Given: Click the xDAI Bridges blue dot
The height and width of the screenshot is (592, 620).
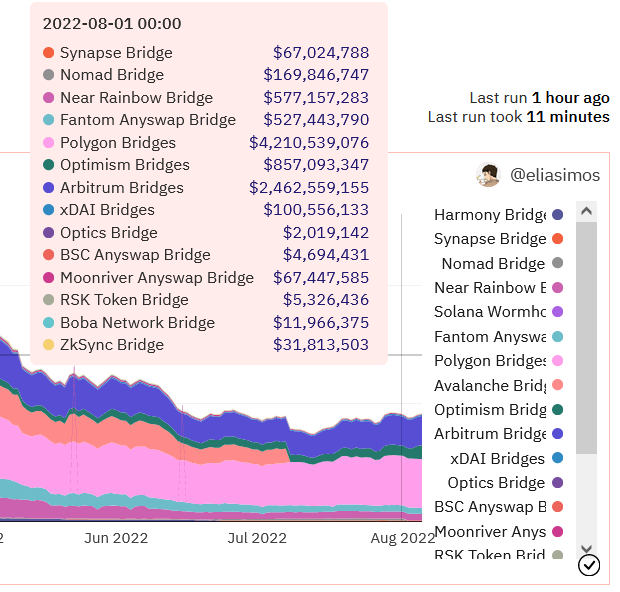Looking at the screenshot, I should click(x=558, y=459).
